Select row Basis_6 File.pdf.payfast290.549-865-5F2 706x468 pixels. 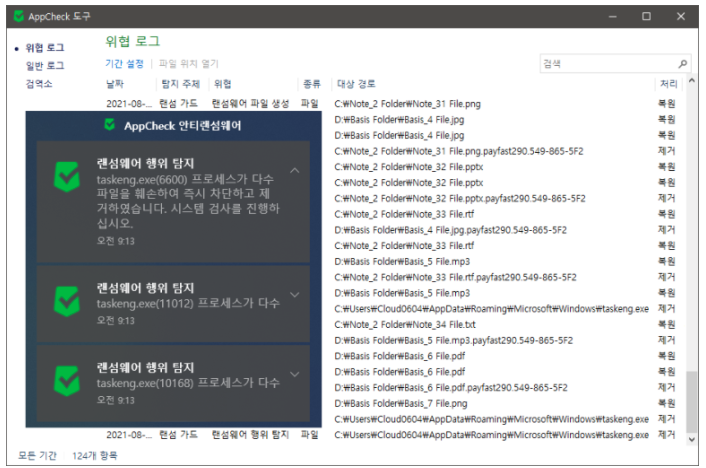click(x=451, y=388)
